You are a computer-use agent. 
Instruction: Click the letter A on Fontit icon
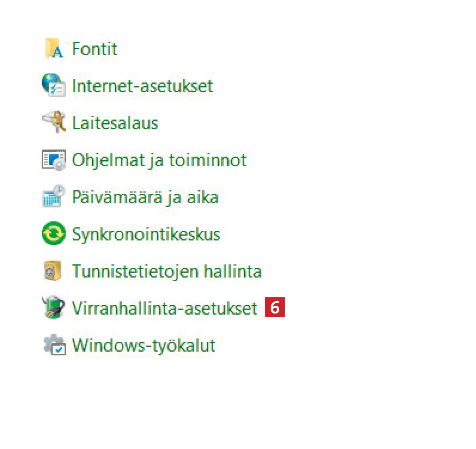[58, 52]
